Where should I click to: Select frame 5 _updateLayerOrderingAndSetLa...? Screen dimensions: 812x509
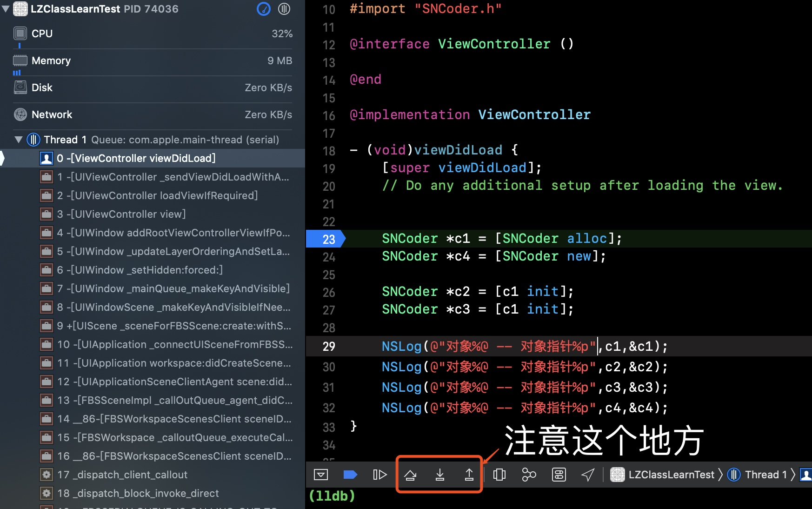click(x=153, y=251)
